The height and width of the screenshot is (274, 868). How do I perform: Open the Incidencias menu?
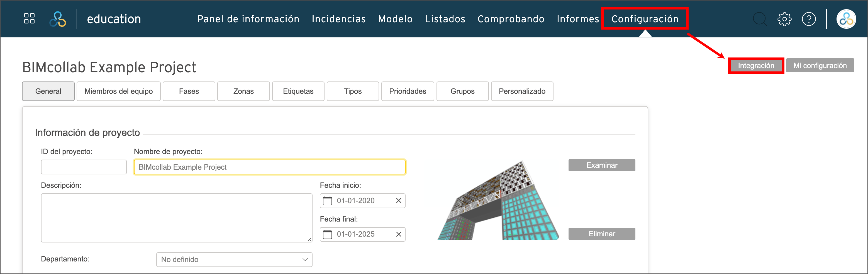click(x=339, y=19)
